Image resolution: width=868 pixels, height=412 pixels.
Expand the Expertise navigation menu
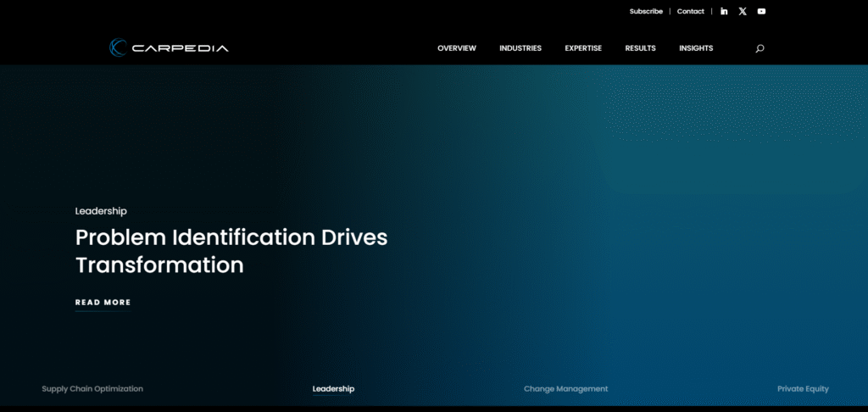583,48
